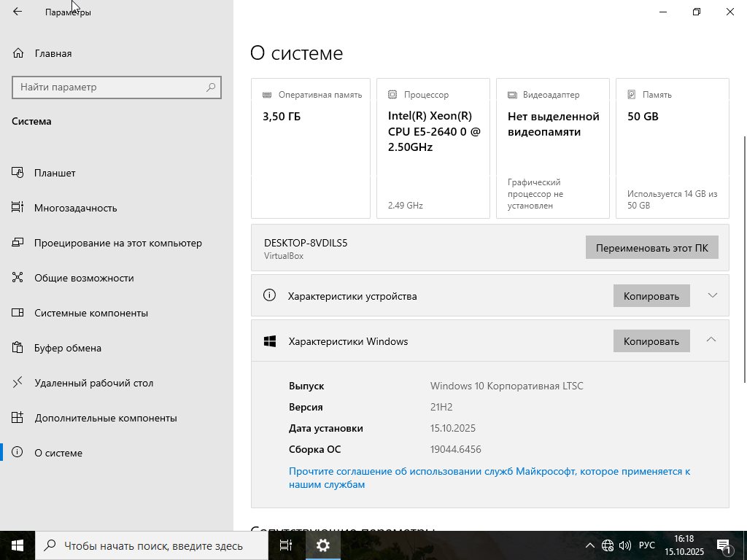This screenshot has height=560, width=747.
Task: Type in the Найти параметр field
Action: click(108, 87)
